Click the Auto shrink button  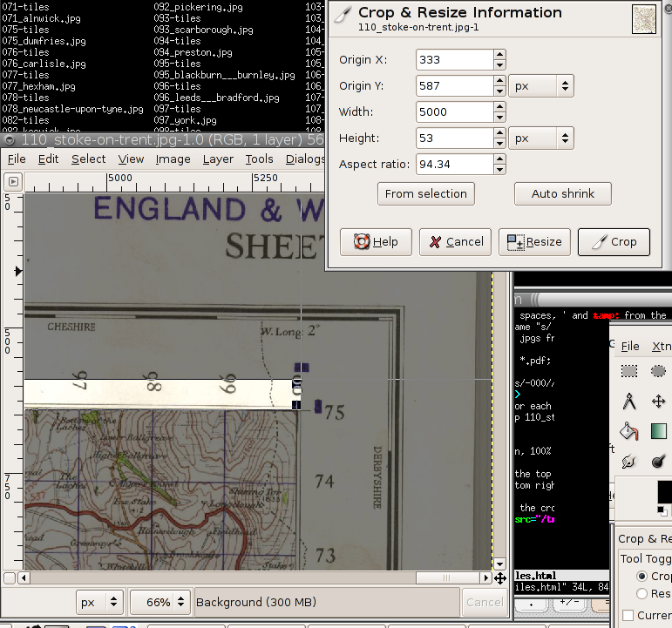[x=563, y=193]
